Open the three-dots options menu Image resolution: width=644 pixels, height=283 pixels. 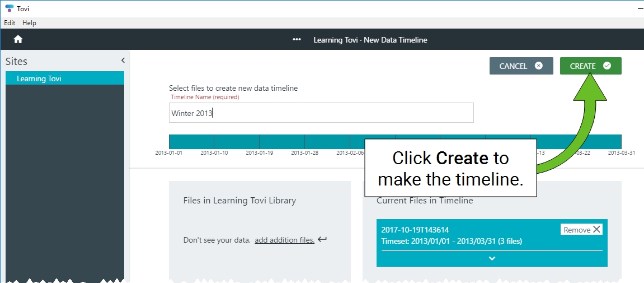(x=297, y=39)
